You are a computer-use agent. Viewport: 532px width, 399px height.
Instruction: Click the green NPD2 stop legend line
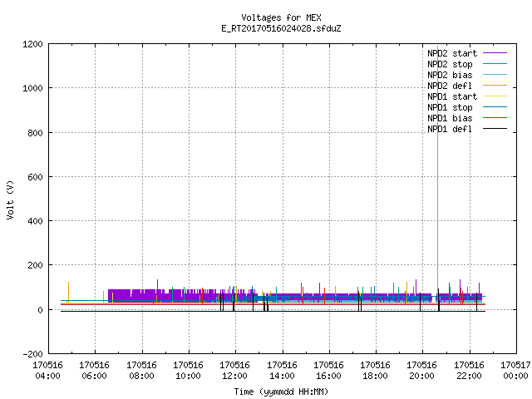click(x=495, y=64)
